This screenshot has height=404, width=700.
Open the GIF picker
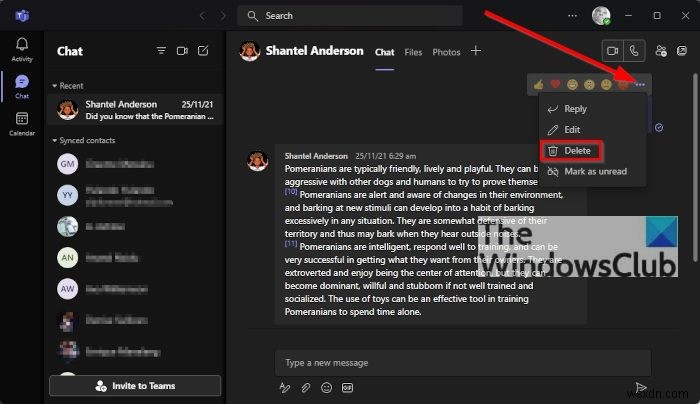pyautogui.click(x=347, y=387)
